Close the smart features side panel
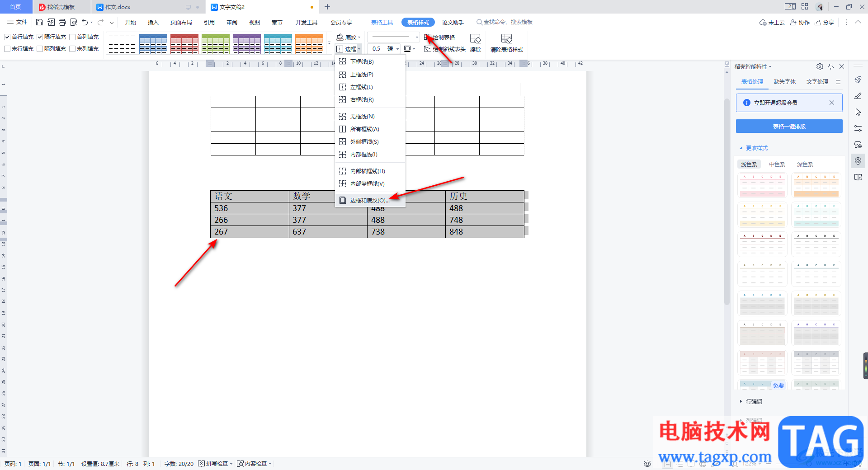Image resolution: width=868 pixels, height=470 pixels. click(842, 66)
